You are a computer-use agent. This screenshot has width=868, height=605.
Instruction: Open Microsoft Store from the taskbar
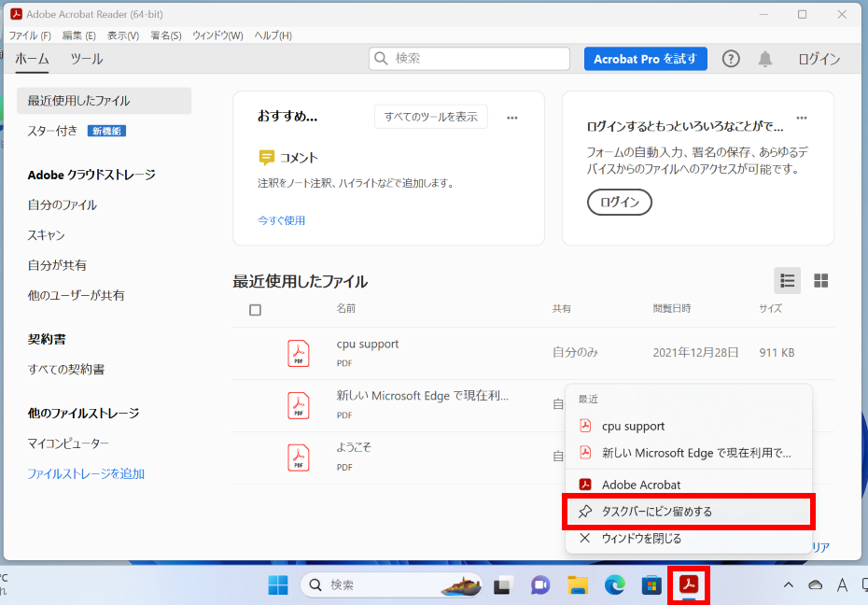point(651,585)
